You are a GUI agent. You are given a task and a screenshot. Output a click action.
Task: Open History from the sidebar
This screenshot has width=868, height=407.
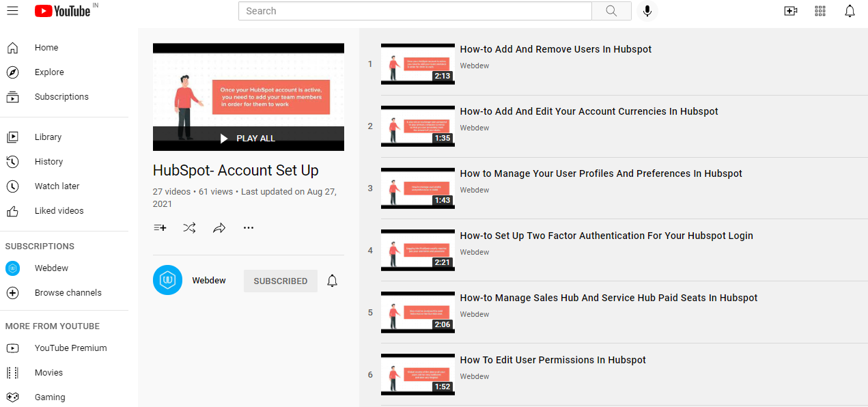(48, 162)
